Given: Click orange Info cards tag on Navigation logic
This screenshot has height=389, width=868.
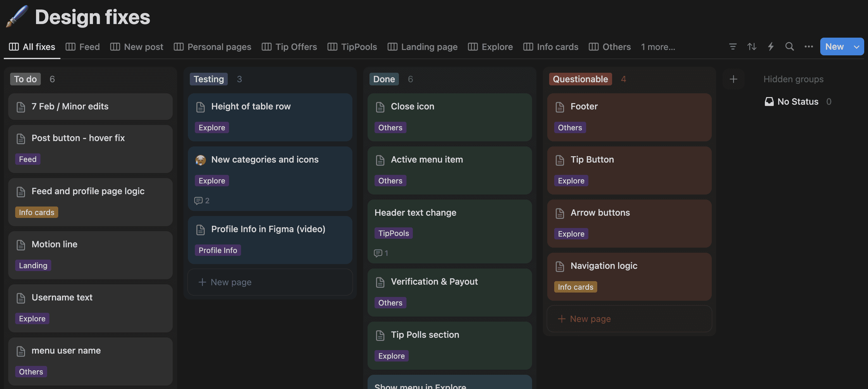Looking at the screenshot, I should (x=575, y=287).
